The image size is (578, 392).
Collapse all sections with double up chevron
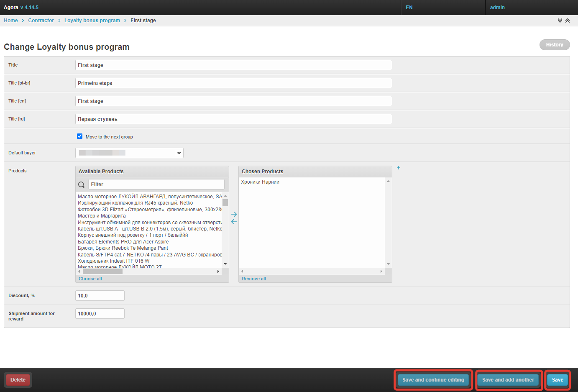(x=568, y=20)
